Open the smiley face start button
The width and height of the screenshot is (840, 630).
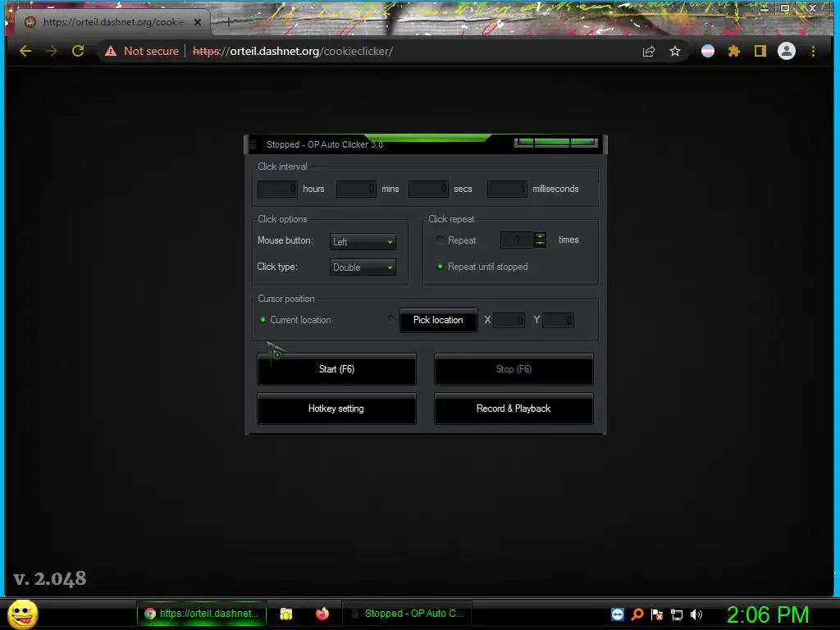point(22,614)
